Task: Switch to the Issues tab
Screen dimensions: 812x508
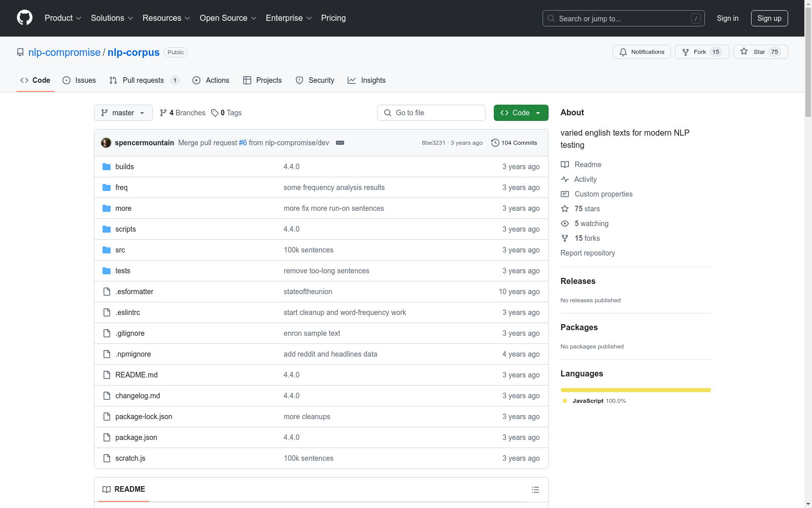Action: (x=79, y=80)
